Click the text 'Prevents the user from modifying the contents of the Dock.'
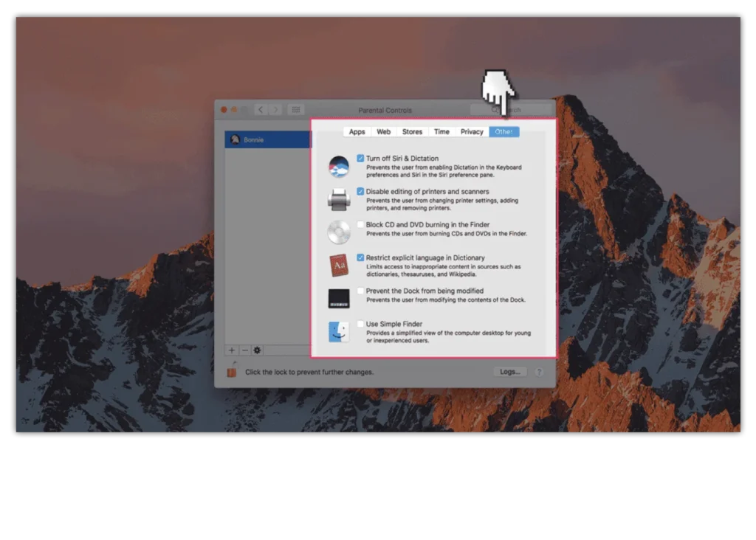This screenshot has width=756, height=540. click(446, 300)
